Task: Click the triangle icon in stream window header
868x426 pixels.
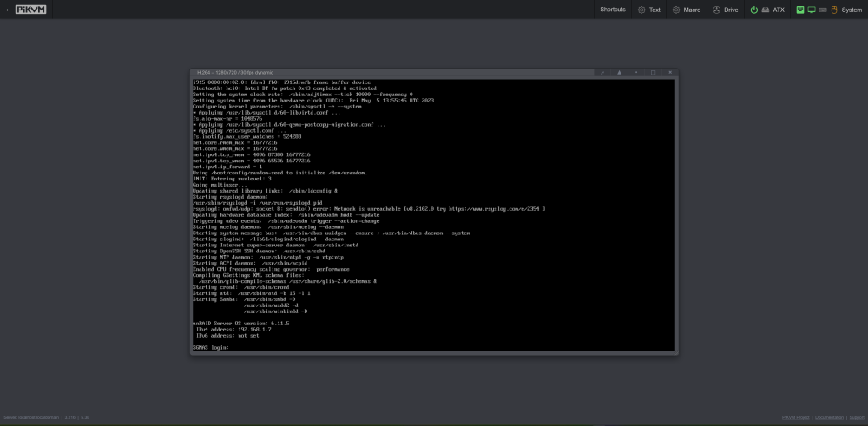Action: [x=620, y=73]
